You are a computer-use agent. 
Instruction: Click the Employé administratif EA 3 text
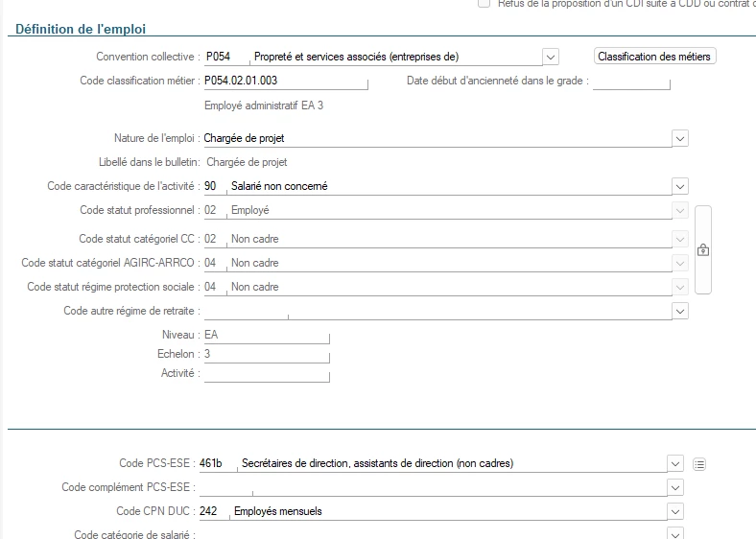(x=264, y=105)
